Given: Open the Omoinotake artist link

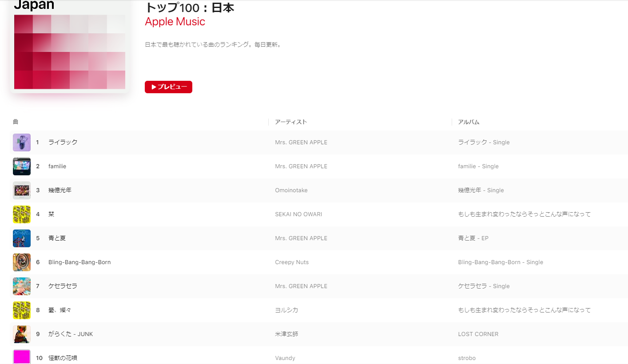Looking at the screenshot, I should click(x=291, y=190).
